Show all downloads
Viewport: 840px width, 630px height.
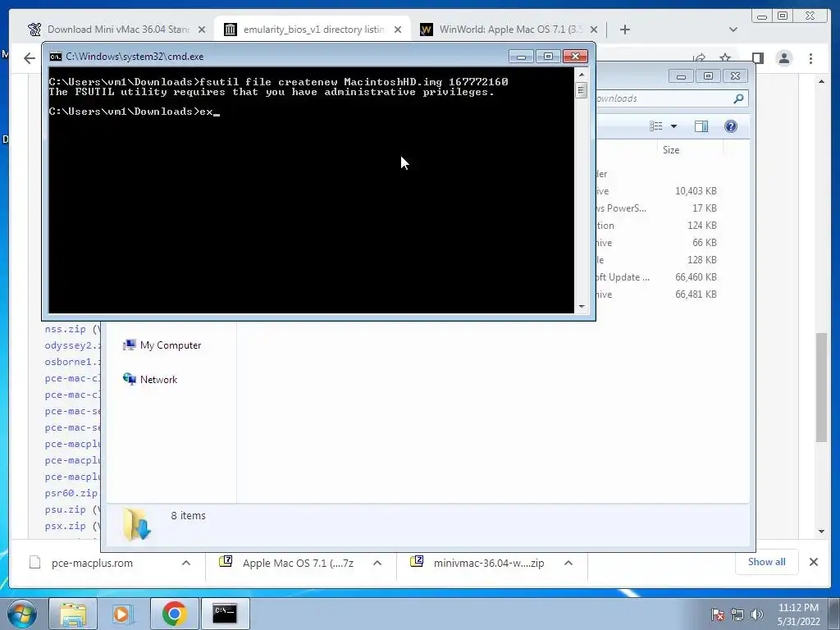767,562
